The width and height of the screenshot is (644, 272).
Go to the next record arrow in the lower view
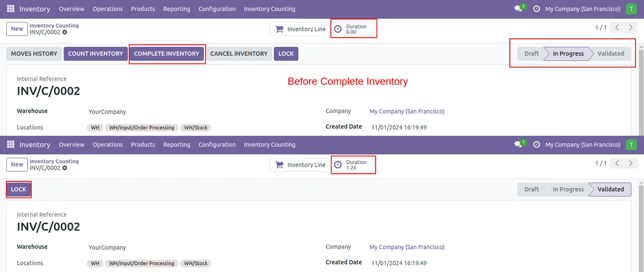pos(631,163)
